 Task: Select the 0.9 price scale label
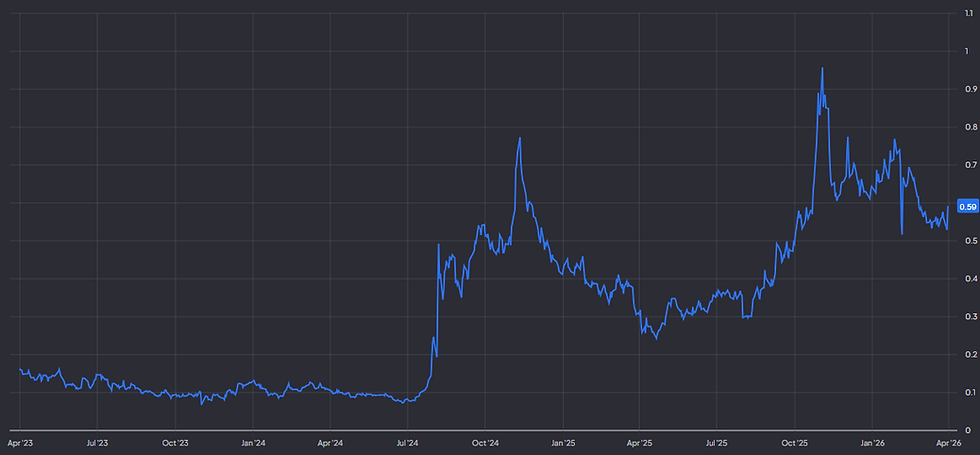click(969, 89)
